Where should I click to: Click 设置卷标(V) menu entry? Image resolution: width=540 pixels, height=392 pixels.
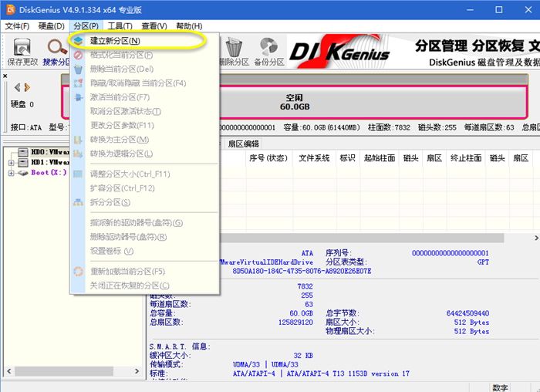click(144, 251)
